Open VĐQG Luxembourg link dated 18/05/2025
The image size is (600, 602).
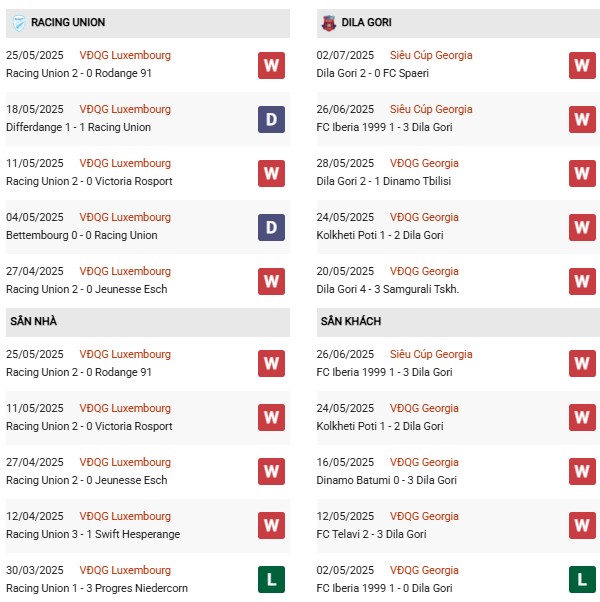(x=125, y=109)
